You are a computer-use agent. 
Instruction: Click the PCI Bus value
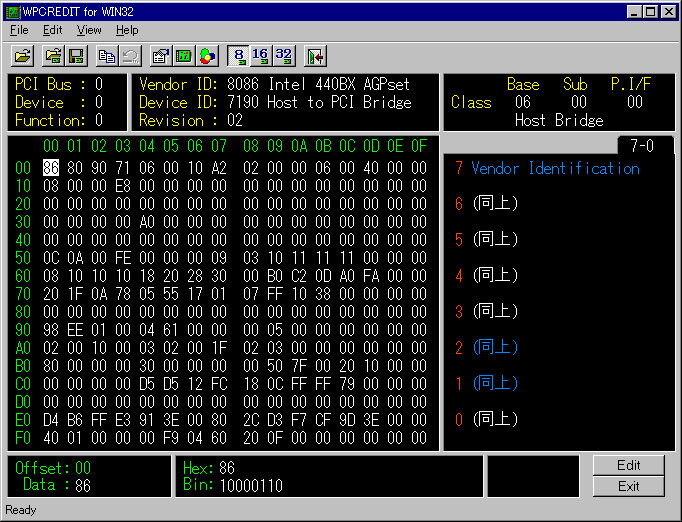99,84
